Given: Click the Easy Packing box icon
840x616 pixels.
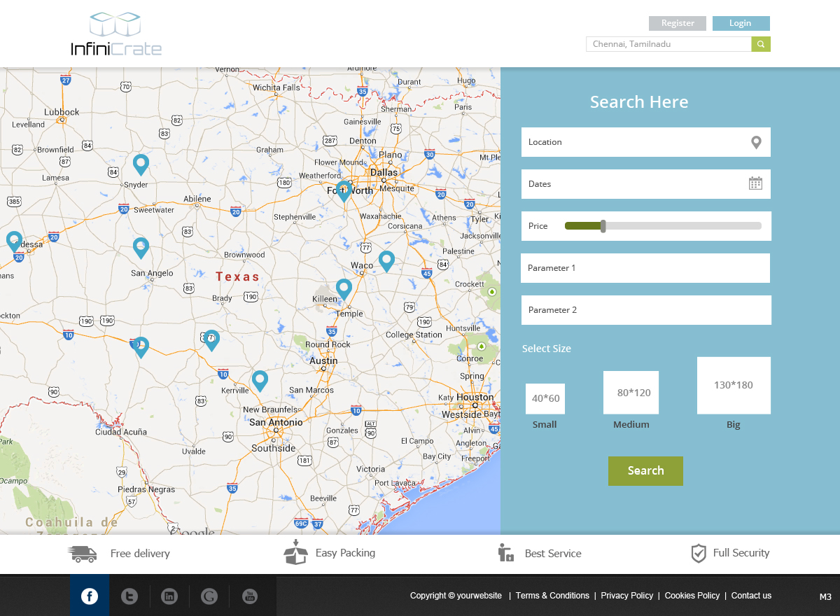Looking at the screenshot, I should pos(296,552).
